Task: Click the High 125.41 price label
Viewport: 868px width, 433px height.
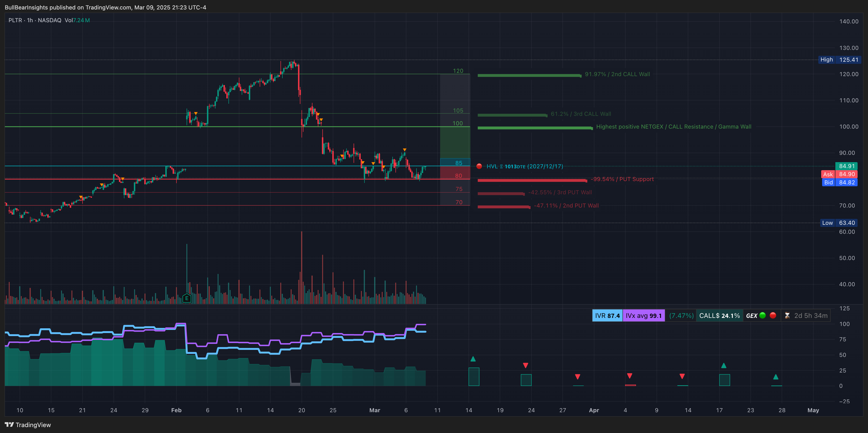Action: 840,60
